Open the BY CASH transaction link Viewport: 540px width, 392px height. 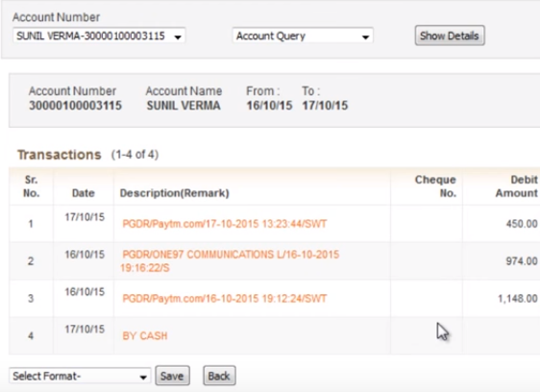tap(145, 336)
